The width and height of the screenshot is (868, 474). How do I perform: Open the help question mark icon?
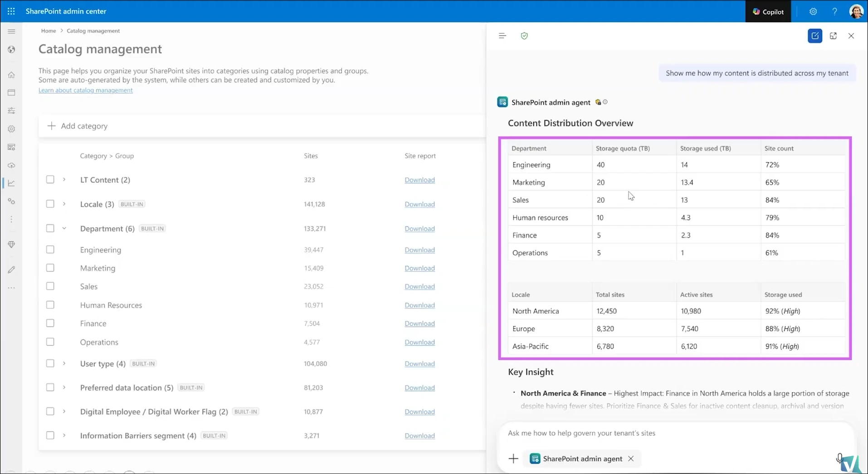coord(834,12)
